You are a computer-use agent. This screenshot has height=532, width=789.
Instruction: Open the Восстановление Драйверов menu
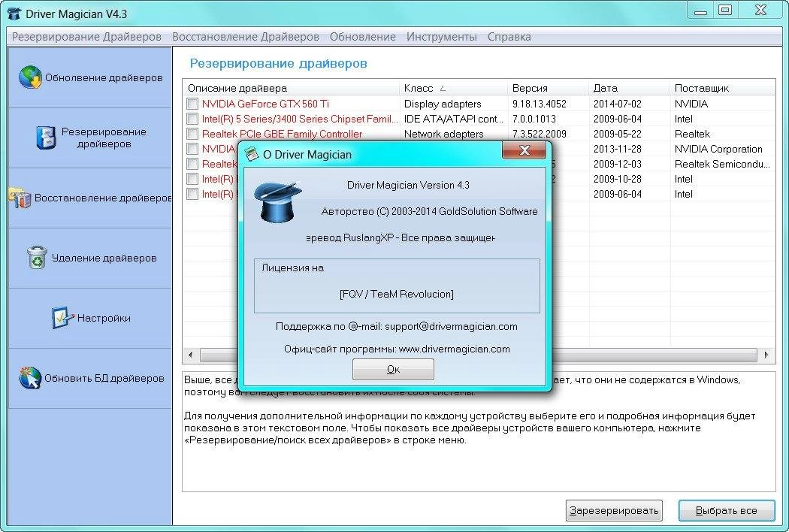[x=246, y=37]
